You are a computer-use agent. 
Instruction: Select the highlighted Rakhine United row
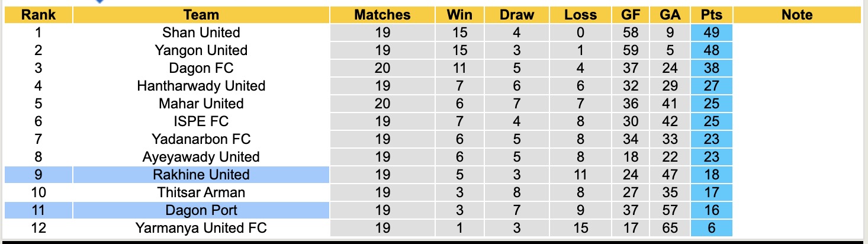pos(201,175)
